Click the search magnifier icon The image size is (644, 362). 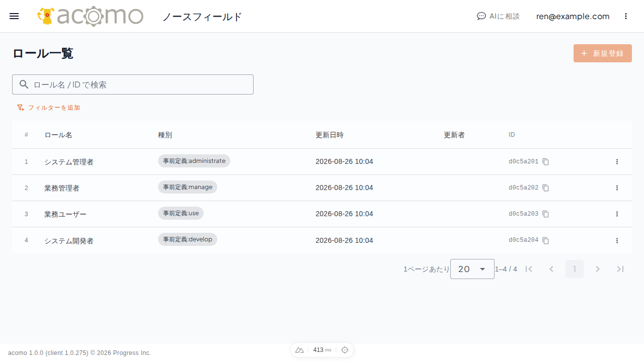(x=24, y=84)
